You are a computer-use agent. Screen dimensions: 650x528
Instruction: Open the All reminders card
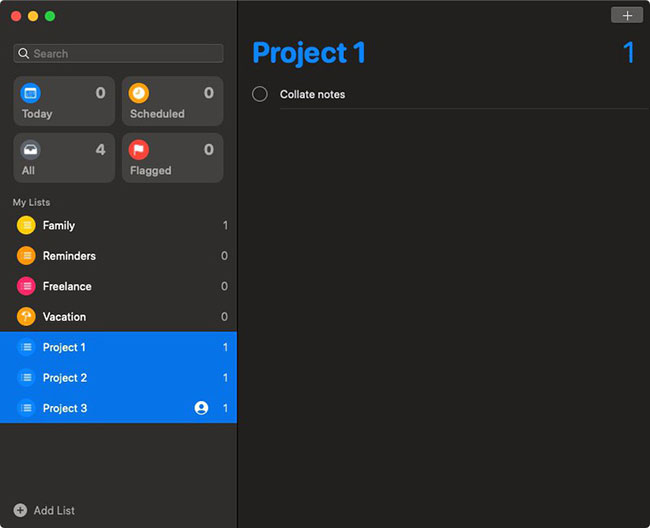pyautogui.click(x=64, y=157)
